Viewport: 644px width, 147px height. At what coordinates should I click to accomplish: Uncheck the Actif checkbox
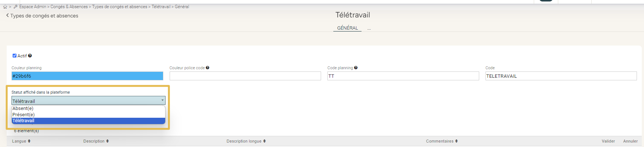14,56
